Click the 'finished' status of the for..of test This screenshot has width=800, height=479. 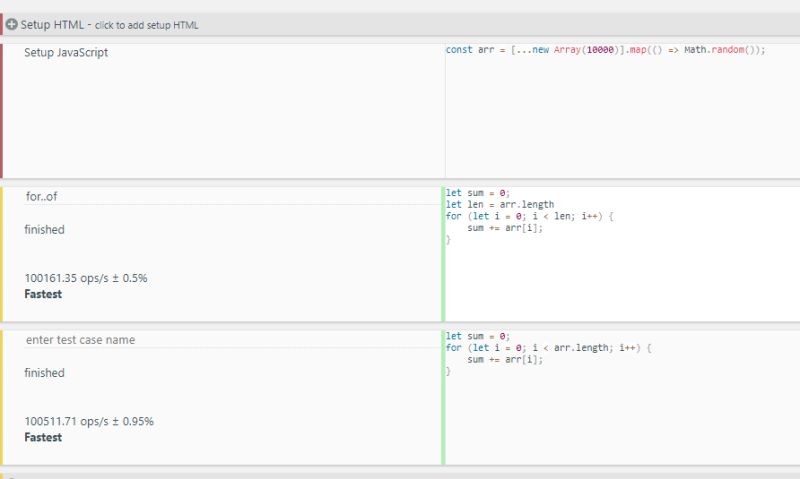(44, 230)
